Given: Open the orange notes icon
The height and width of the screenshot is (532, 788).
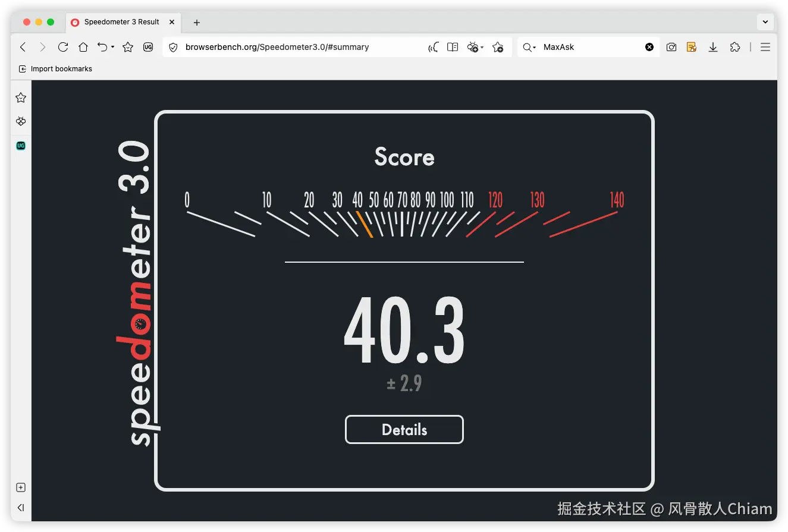Looking at the screenshot, I should pyautogui.click(x=692, y=47).
